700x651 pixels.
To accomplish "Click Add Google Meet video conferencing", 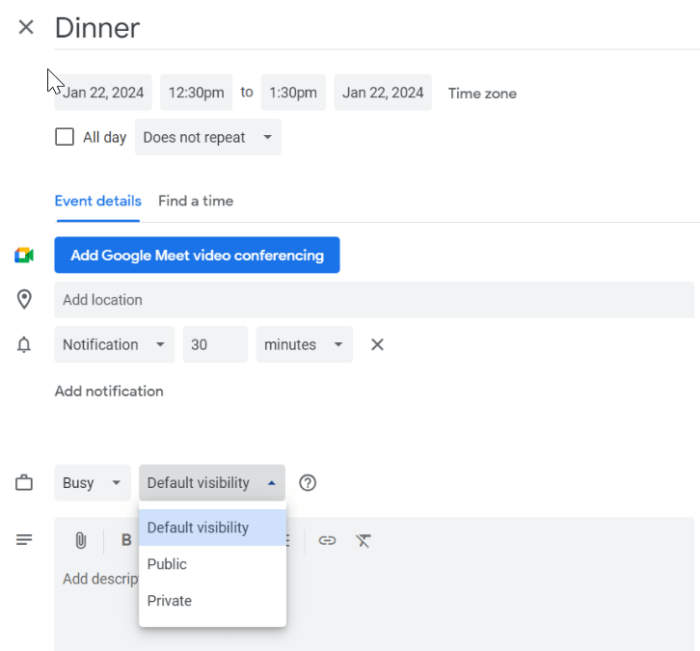I will [197, 255].
